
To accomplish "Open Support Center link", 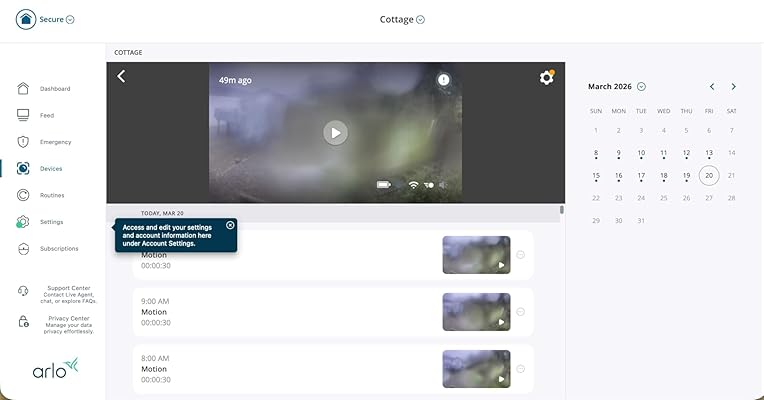I will pos(69,295).
